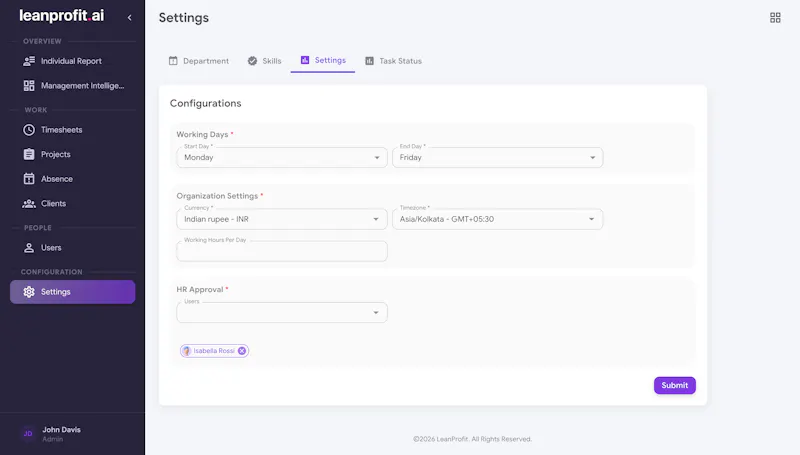This screenshot has width=800, height=455.
Task: Click Isabella Rossi's avatar in the chip
Action: tap(186, 350)
